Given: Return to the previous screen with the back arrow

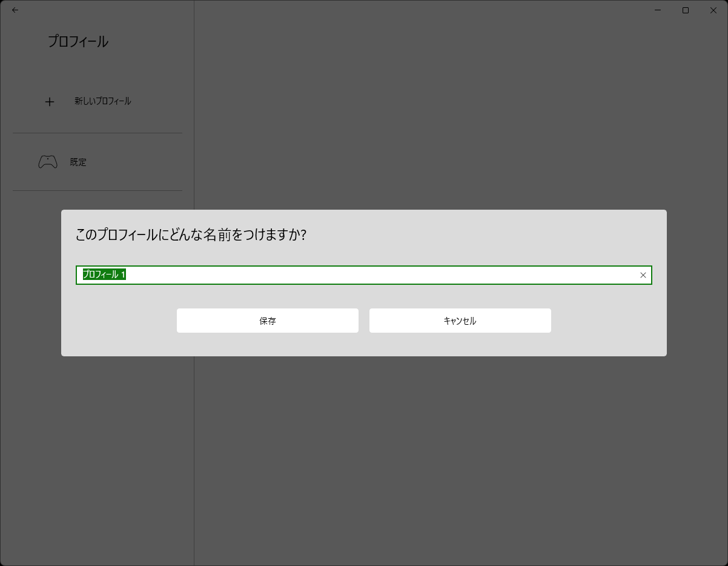Looking at the screenshot, I should tap(15, 10).
